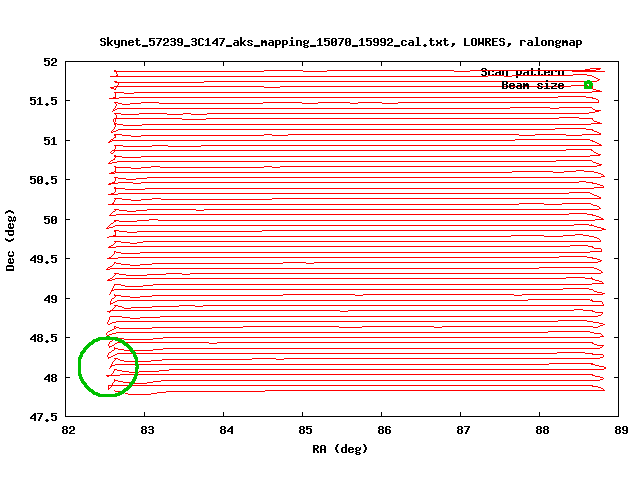
Task: Click the y-axis tick label 48
Action: coord(51,378)
